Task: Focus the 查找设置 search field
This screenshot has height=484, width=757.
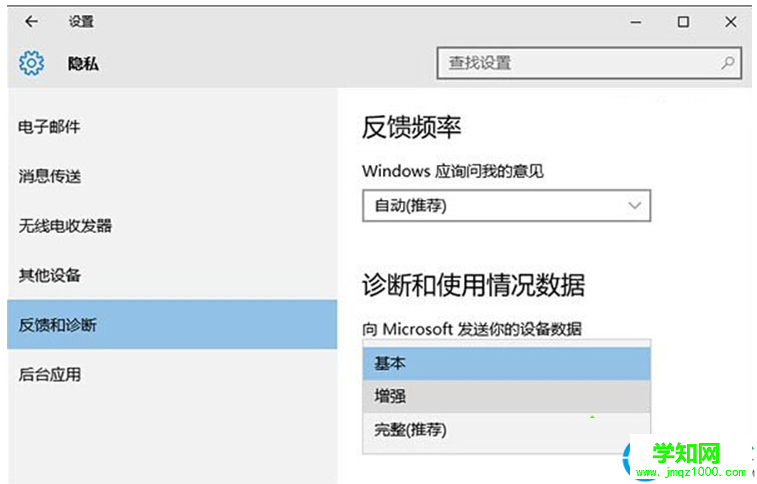Action: coord(580,63)
